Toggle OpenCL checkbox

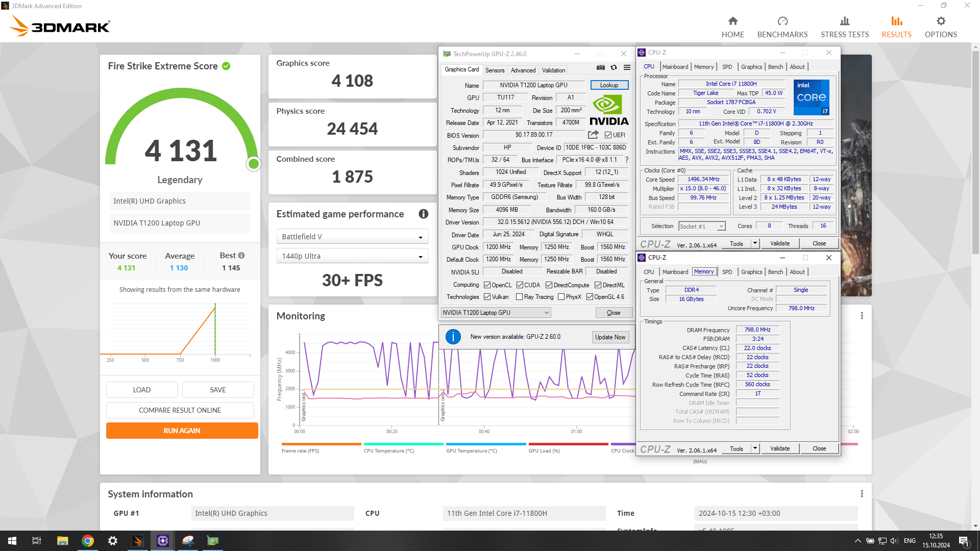point(487,285)
